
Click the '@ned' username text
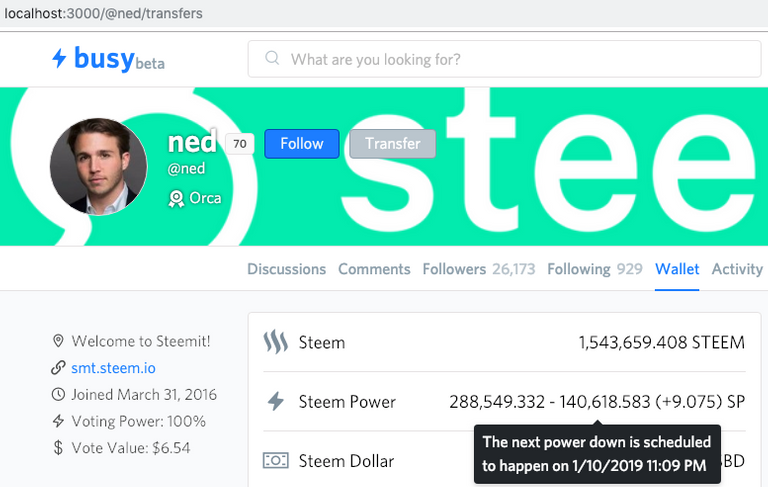(x=186, y=169)
